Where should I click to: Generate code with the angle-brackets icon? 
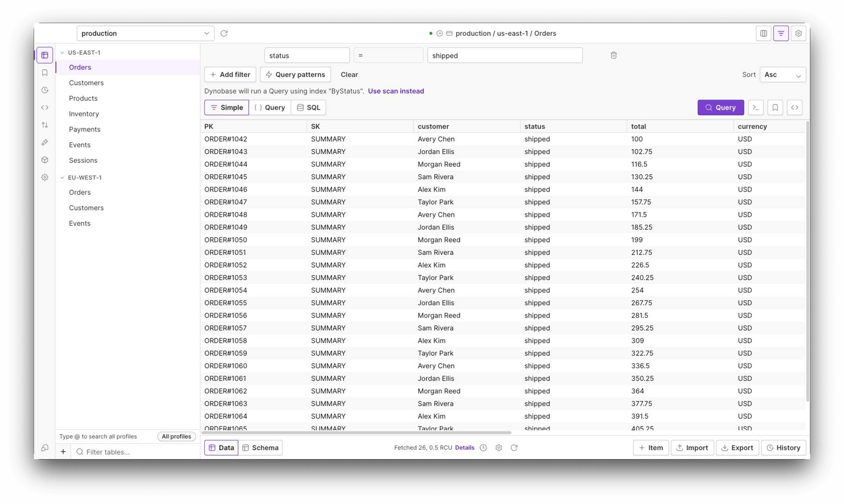pyautogui.click(x=795, y=107)
